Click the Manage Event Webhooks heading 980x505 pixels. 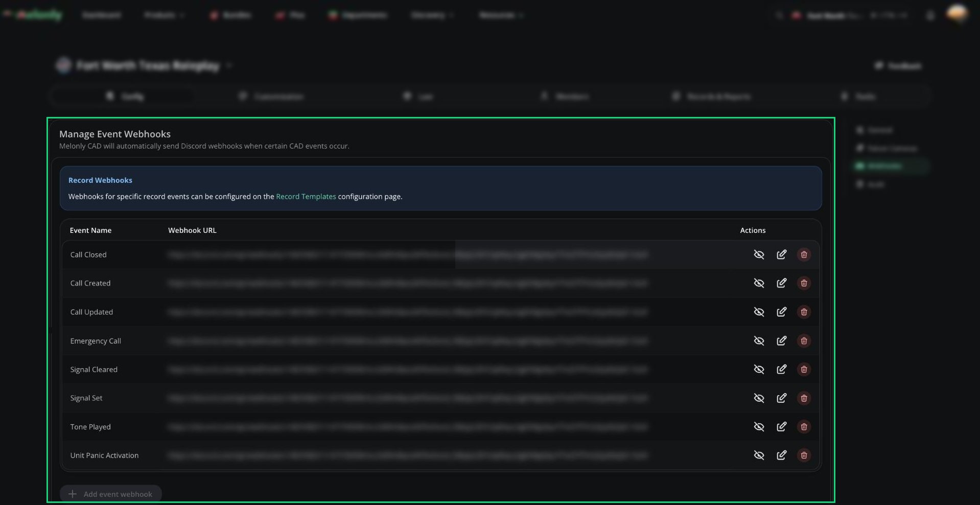coord(115,134)
